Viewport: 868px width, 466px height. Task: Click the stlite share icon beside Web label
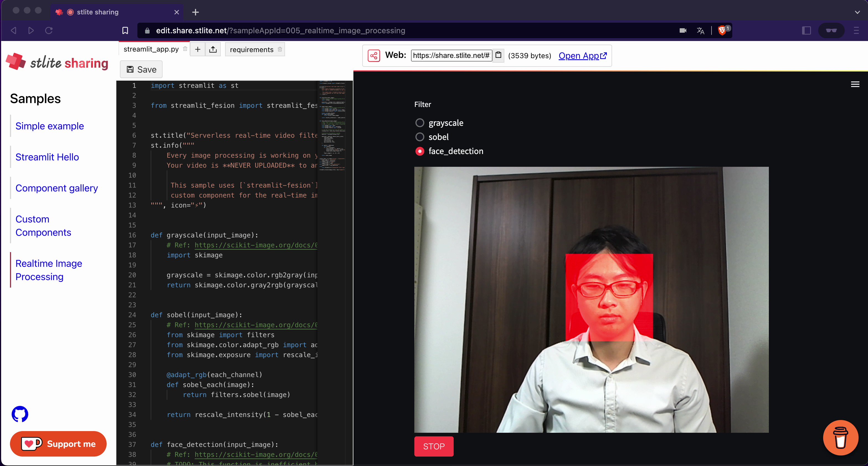[x=374, y=56]
